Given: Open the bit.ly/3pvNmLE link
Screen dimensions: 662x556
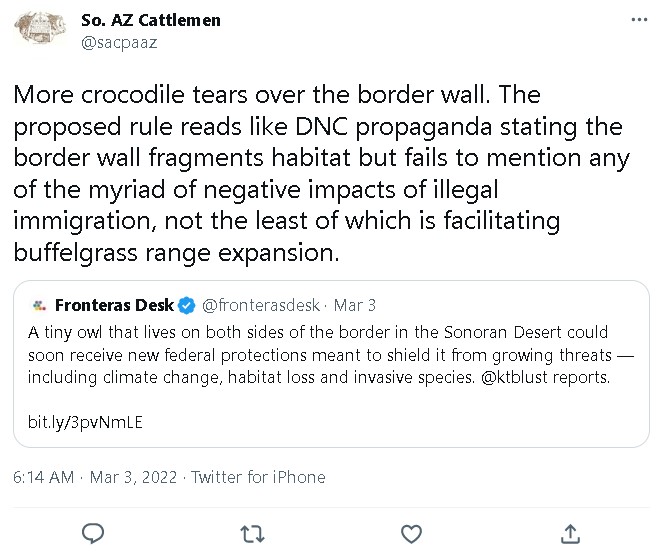Looking at the screenshot, I should click(85, 422).
